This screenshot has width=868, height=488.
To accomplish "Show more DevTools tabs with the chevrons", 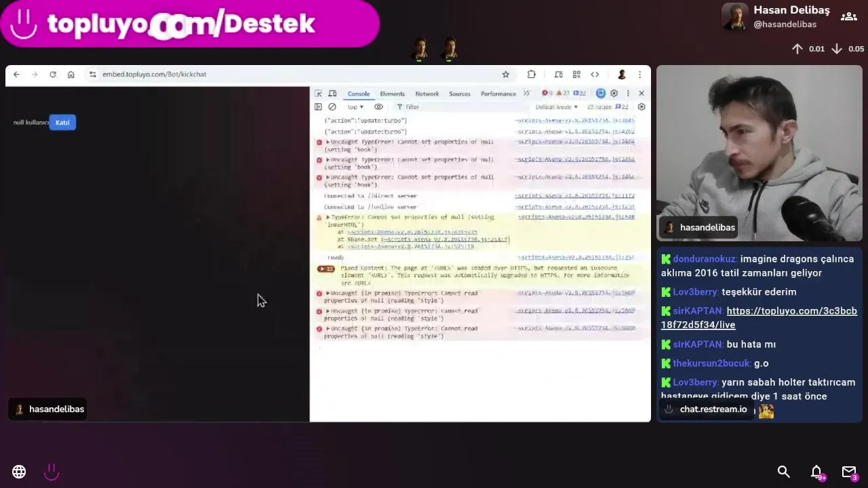I will click(526, 94).
